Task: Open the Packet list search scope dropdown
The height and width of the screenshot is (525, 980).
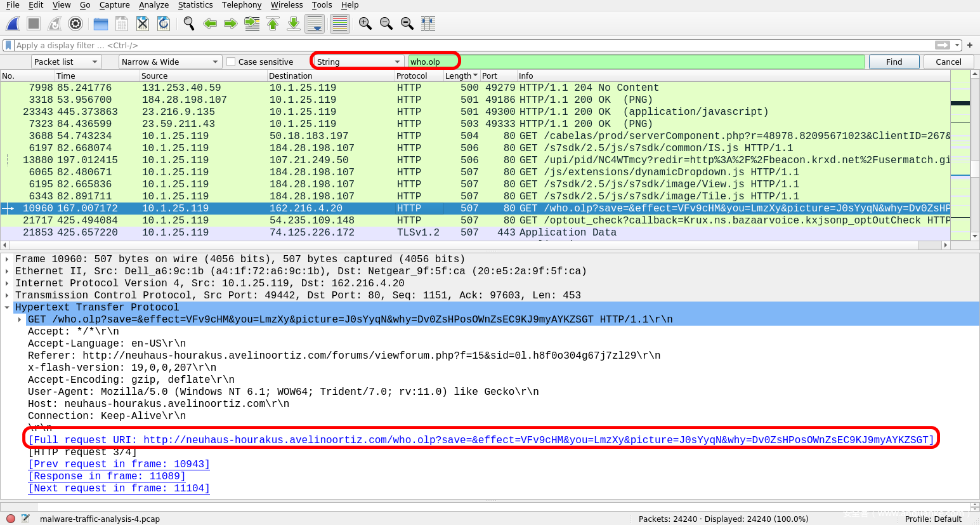Action: [x=67, y=62]
